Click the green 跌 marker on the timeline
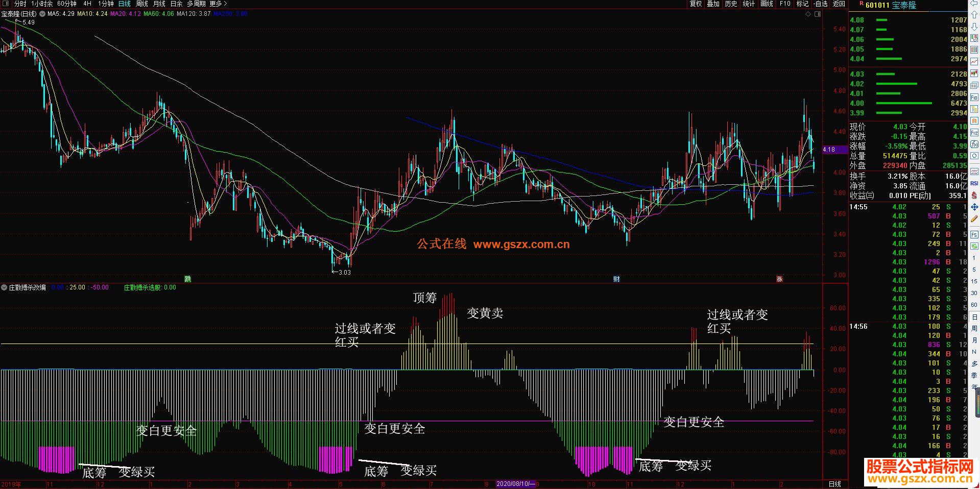Viewport: 980px width, 489px height. click(188, 279)
